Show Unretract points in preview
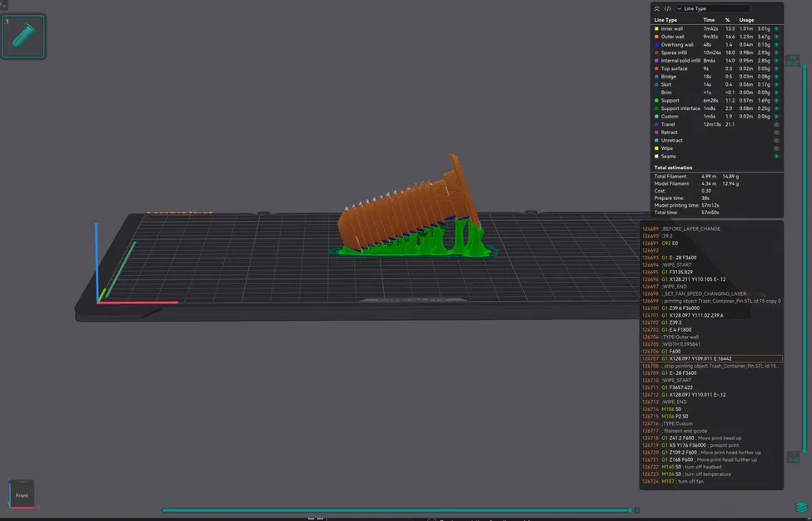The height and width of the screenshot is (521, 812). [x=776, y=141]
